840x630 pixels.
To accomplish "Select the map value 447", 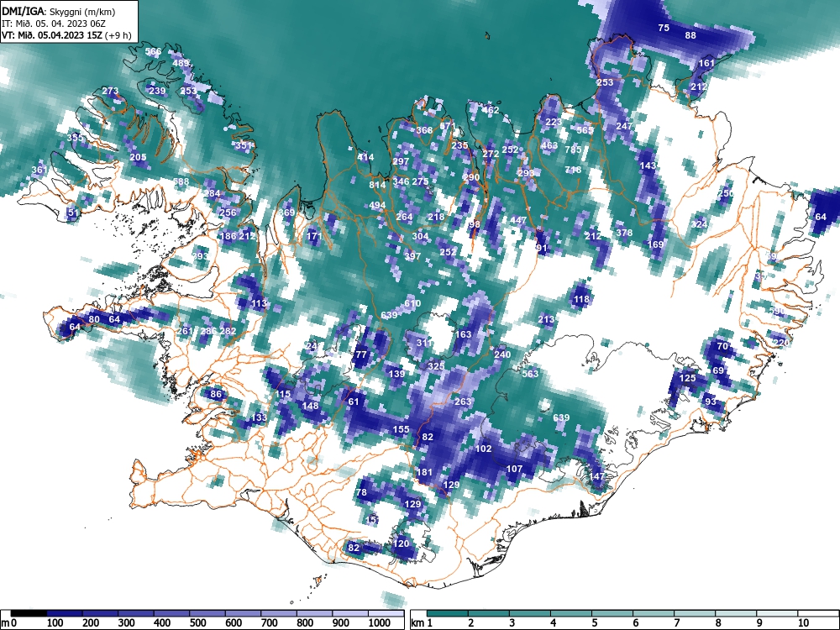I will pos(518,220).
